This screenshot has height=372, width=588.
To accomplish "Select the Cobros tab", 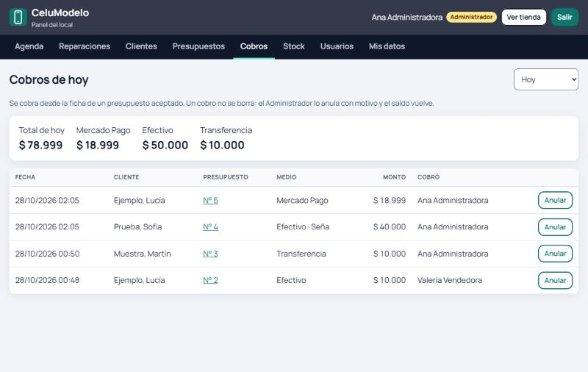I will pos(254,46).
